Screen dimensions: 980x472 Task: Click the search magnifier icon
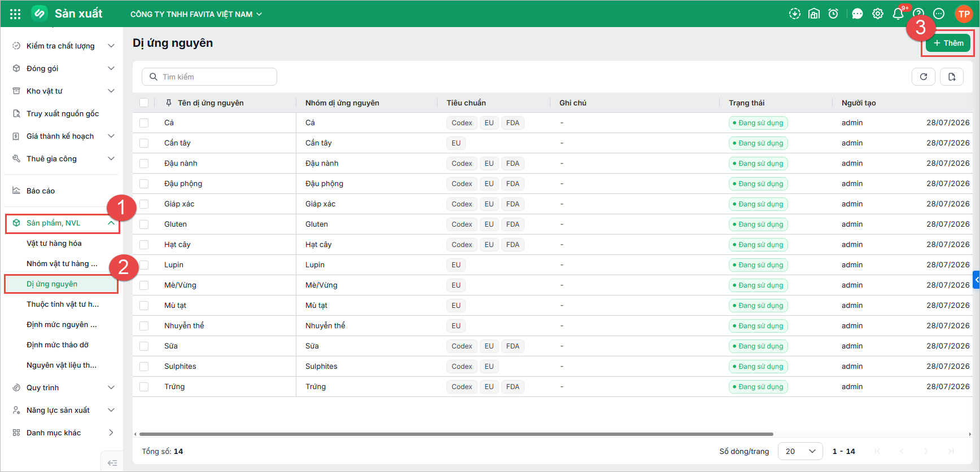(154, 77)
